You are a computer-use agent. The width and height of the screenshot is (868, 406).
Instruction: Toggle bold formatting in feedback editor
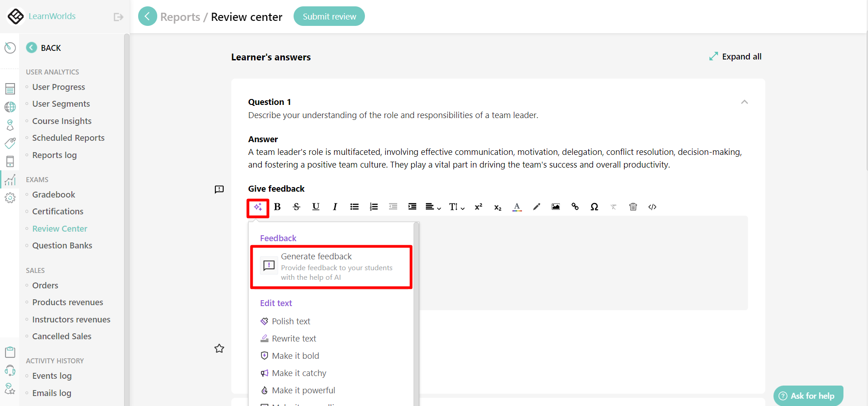pos(277,207)
